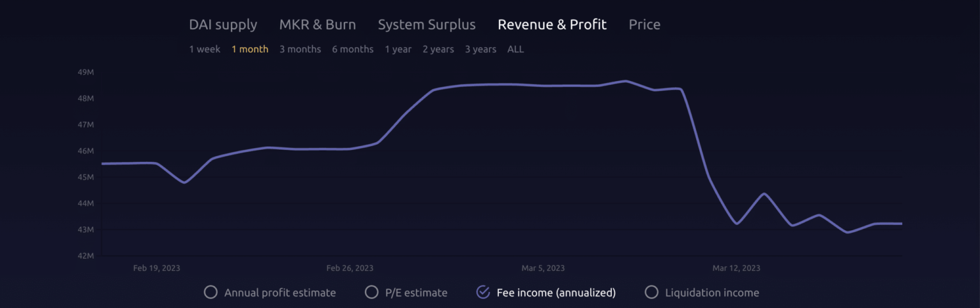Toggle the P/E estimate option

pos(371,293)
